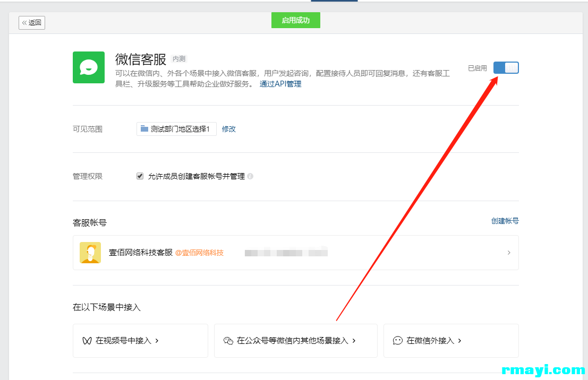The width and height of the screenshot is (588, 380).
Task: Click the 在以下场景中接入 heading
Action: click(x=107, y=307)
